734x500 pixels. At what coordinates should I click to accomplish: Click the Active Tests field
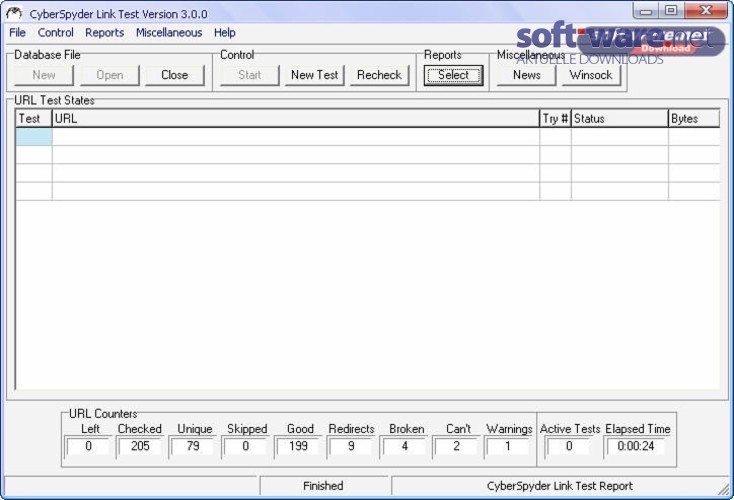click(x=569, y=446)
